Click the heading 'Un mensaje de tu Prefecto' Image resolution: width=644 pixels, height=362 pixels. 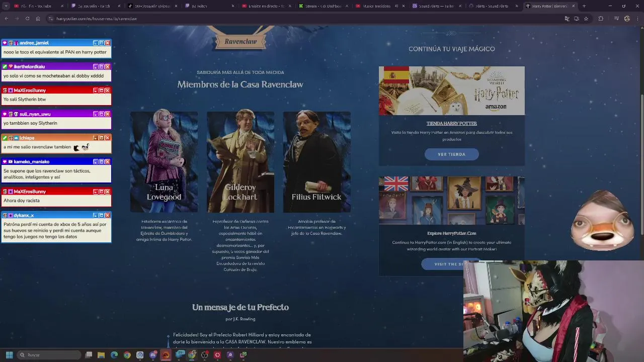(x=240, y=307)
